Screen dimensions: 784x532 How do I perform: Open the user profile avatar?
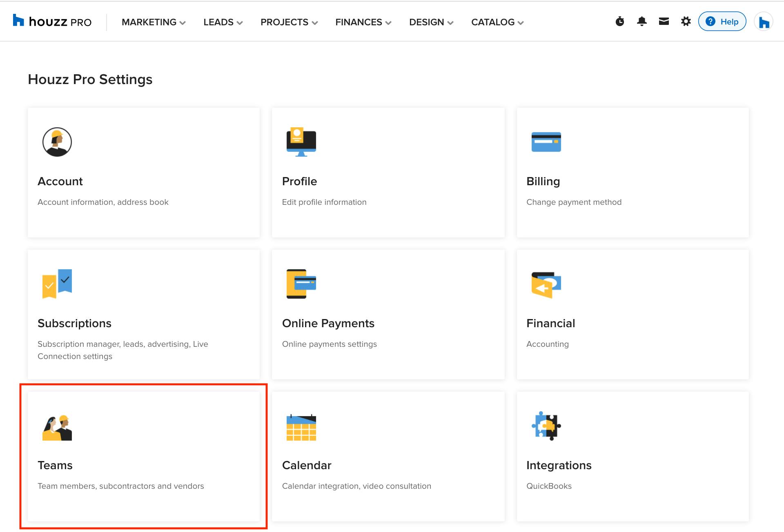coord(764,22)
